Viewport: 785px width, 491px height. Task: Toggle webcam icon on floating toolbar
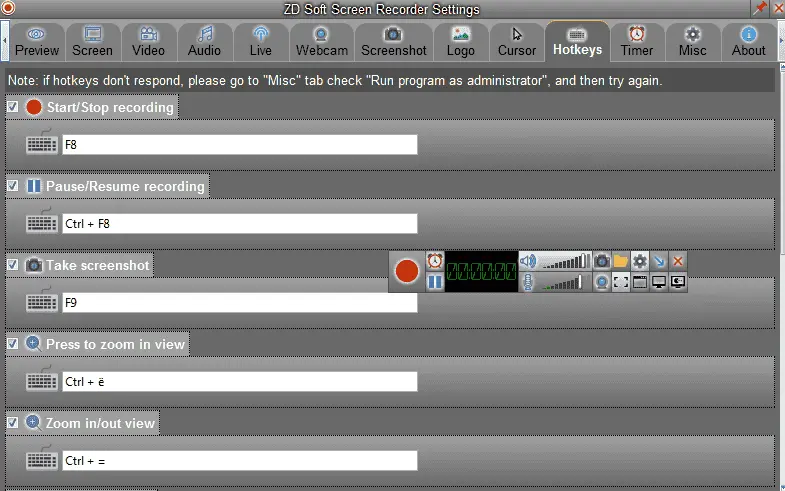pyautogui.click(x=602, y=282)
